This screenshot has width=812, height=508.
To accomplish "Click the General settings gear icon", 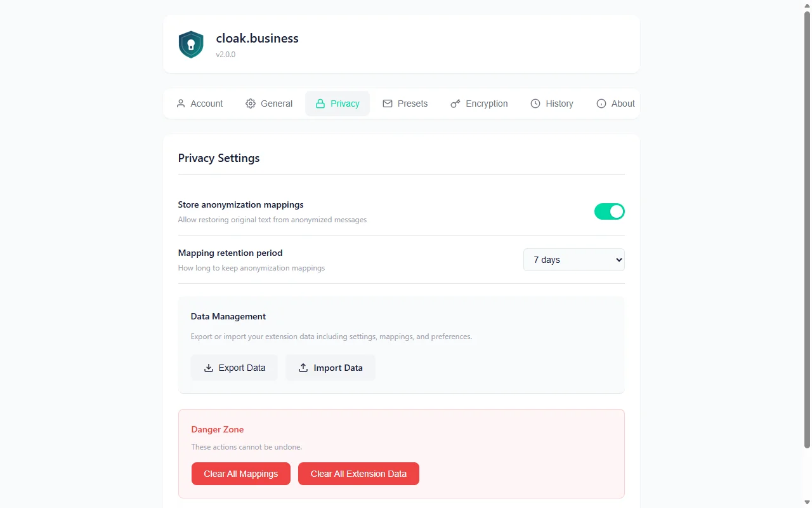I will 250,104.
